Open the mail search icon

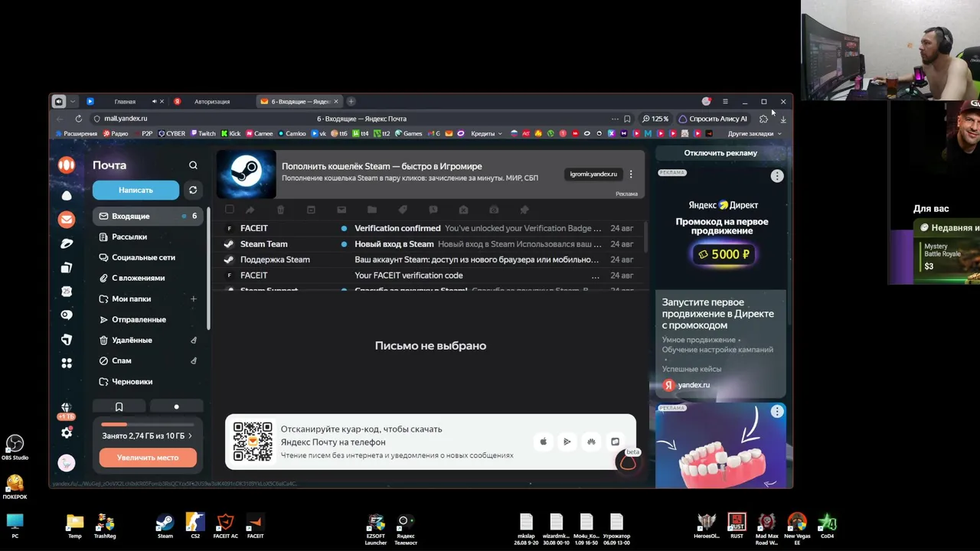193,165
